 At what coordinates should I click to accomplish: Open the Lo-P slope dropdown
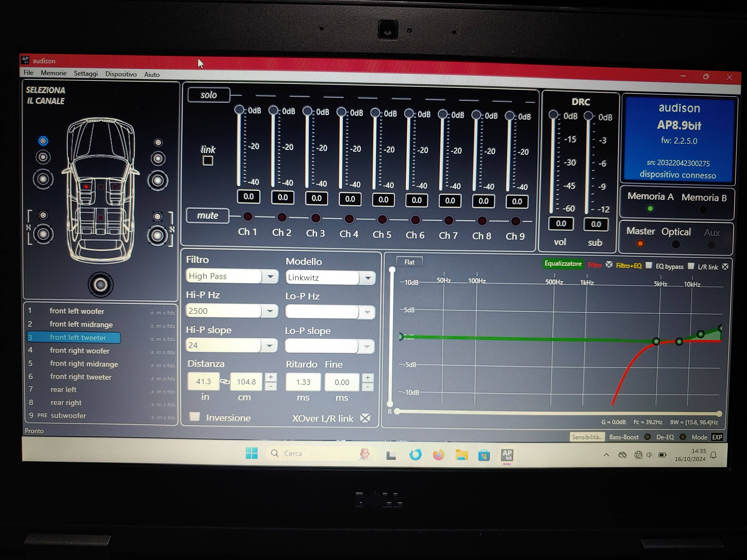point(366,346)
